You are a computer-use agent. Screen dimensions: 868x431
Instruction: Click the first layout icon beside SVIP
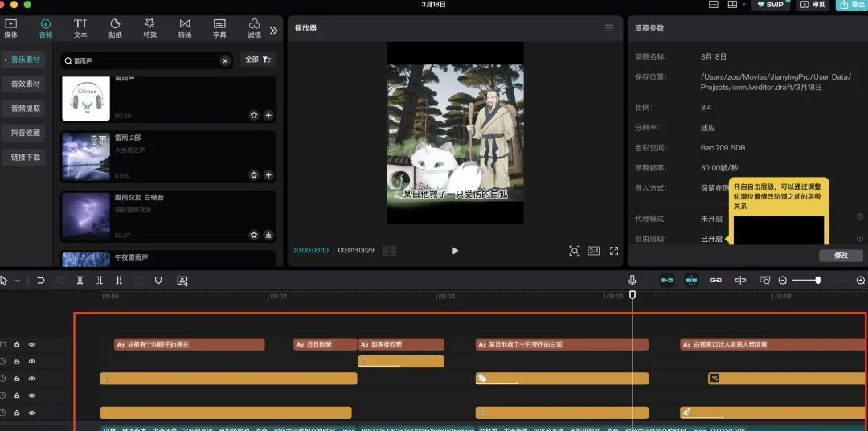714,5
